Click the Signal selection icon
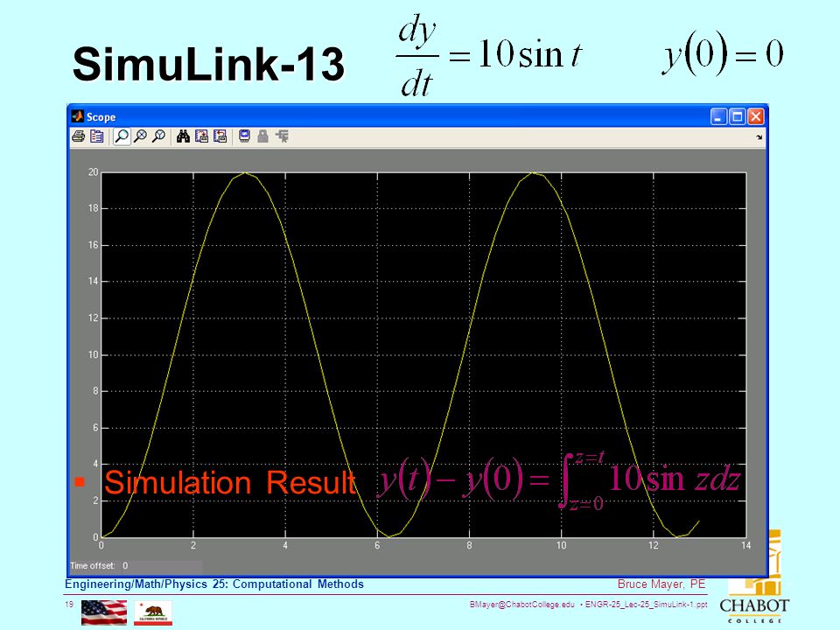 [283, 136]
